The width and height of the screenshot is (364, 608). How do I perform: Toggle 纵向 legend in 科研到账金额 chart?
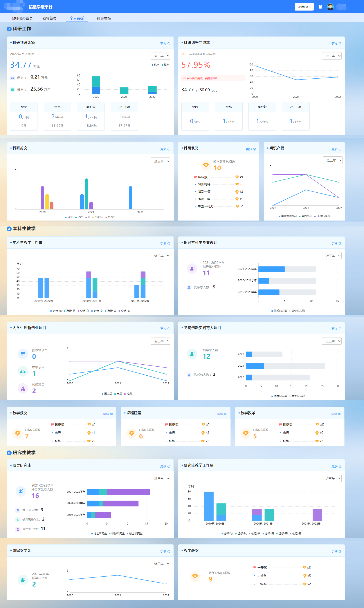click(x=155, y=65)
